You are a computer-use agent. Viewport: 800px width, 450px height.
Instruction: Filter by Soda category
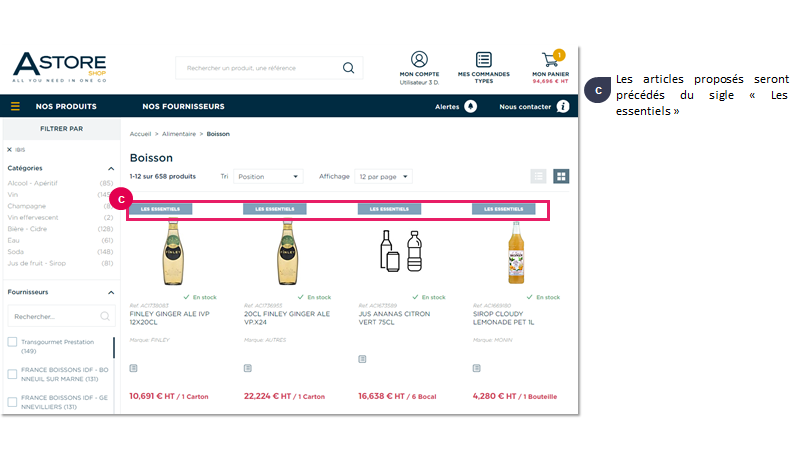coord(15,252)
